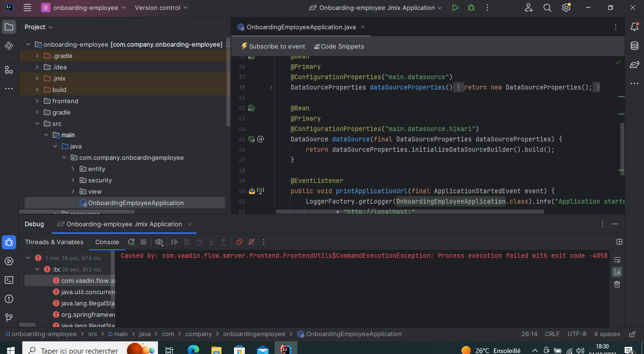Toggle scroll to end in console
Viewport: 644px width, 354px height.
(617, 272)
